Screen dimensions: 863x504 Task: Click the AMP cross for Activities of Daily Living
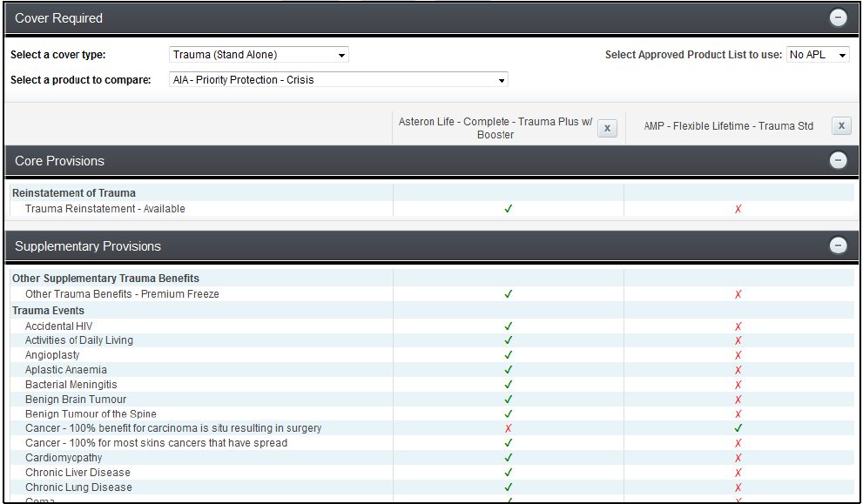[x=738, y=340]
